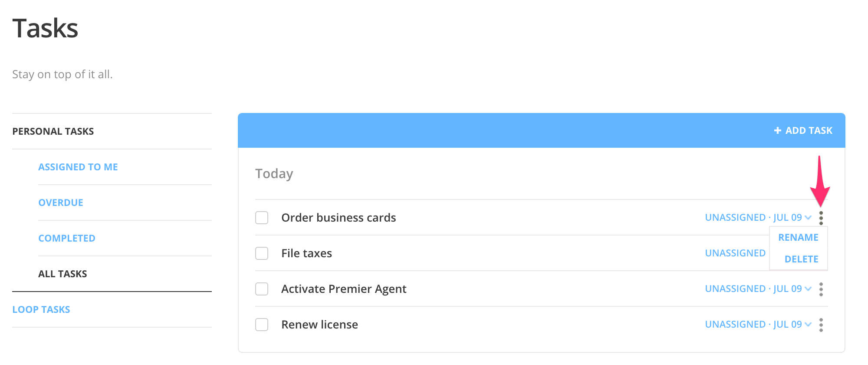Expand assignment dropdown for Renew license

click(808, 325)
